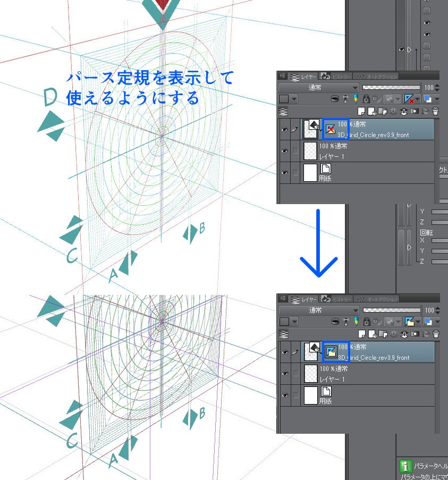448x480 pixels.
Task: Open the Layers palette menu
Action: [282, 75]
